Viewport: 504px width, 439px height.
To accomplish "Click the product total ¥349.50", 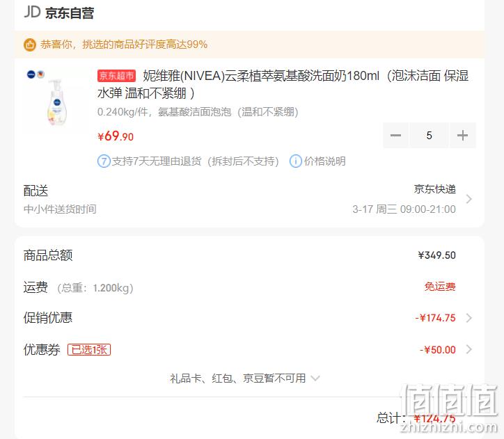I will pos(436,255).
